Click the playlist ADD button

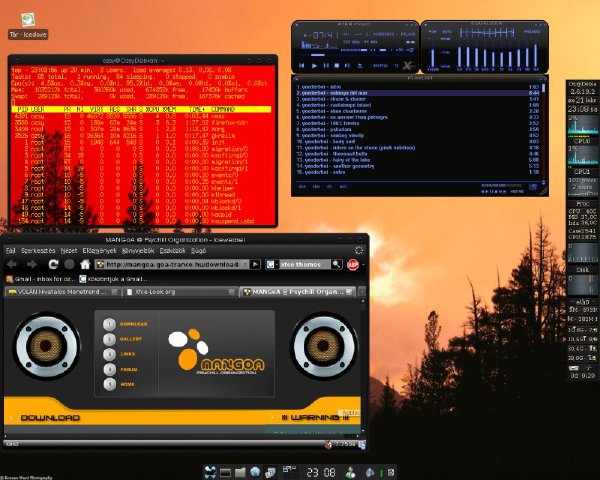[x=302, y=187]
